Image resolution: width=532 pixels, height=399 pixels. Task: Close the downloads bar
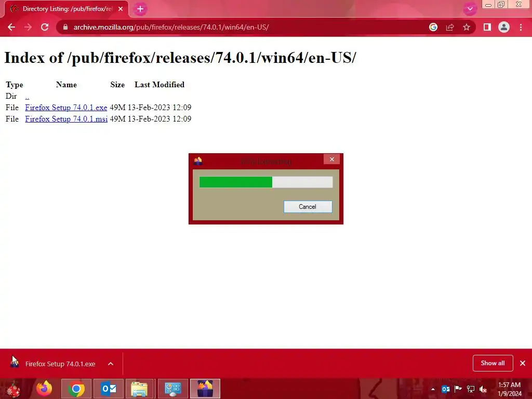pos(523,363)
